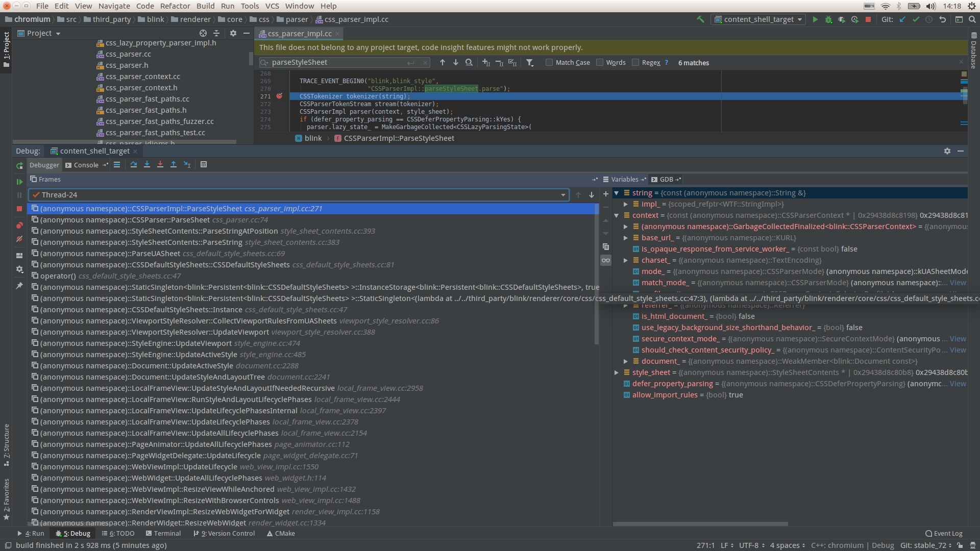Switch to the Console debug tab
This screenshot has width=980, height=551.
pyautogui.click(x=86, y=165)
